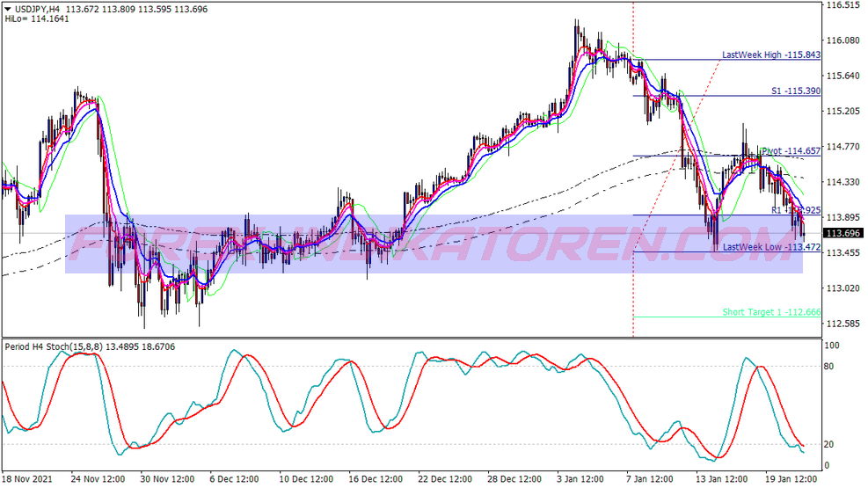868x488 pixels.
Task: Select the Short Target 1 -112.666 label
Action: click(x=771, y=312)
